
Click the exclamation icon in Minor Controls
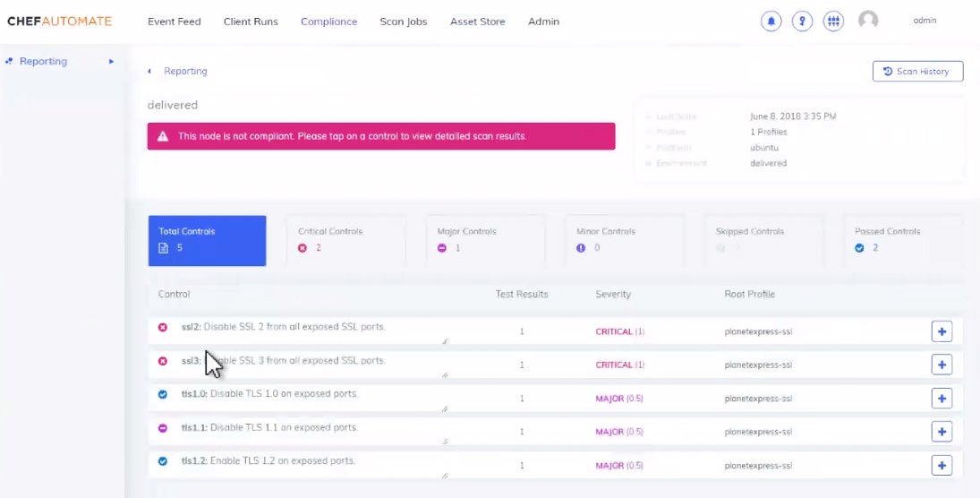click(x=581, y=248)
